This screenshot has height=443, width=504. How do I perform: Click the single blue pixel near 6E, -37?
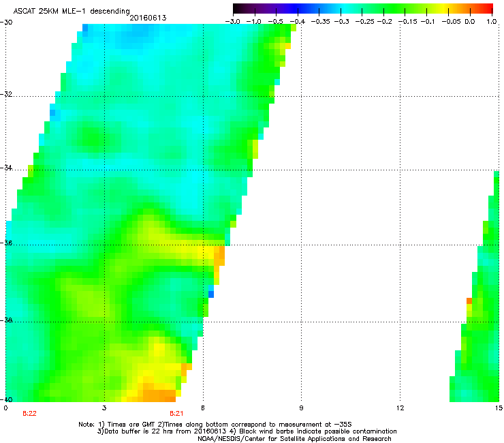tap(211, 294)
